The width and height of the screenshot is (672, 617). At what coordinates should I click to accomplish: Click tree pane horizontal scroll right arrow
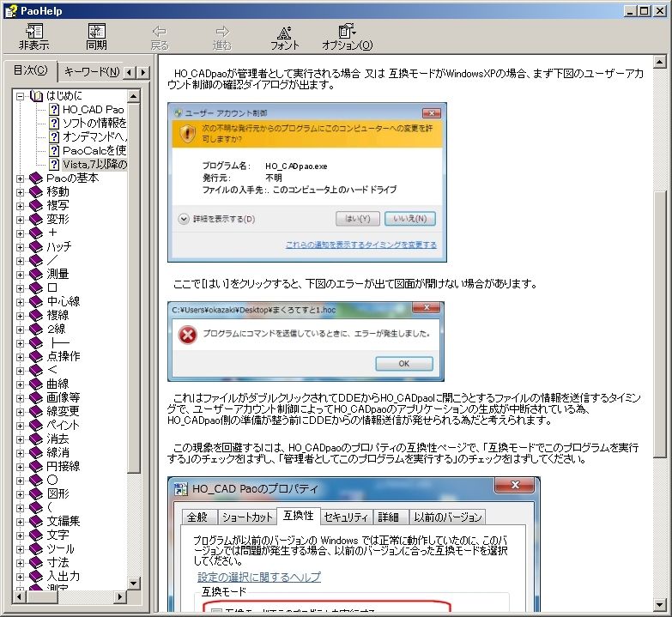point(120,596)
